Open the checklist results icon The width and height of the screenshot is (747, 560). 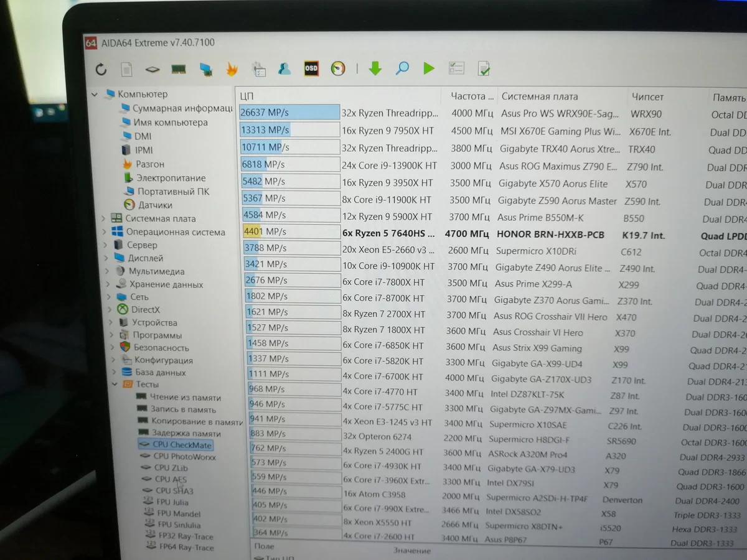(456, 68)
